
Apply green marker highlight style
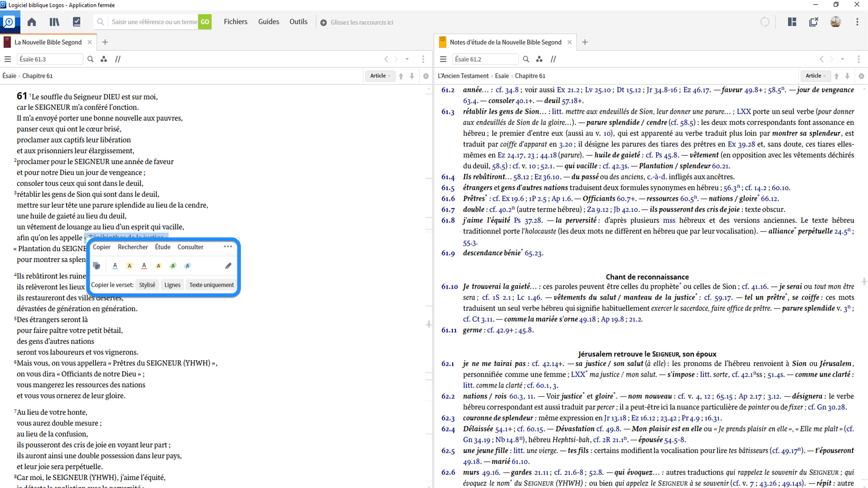173,266
